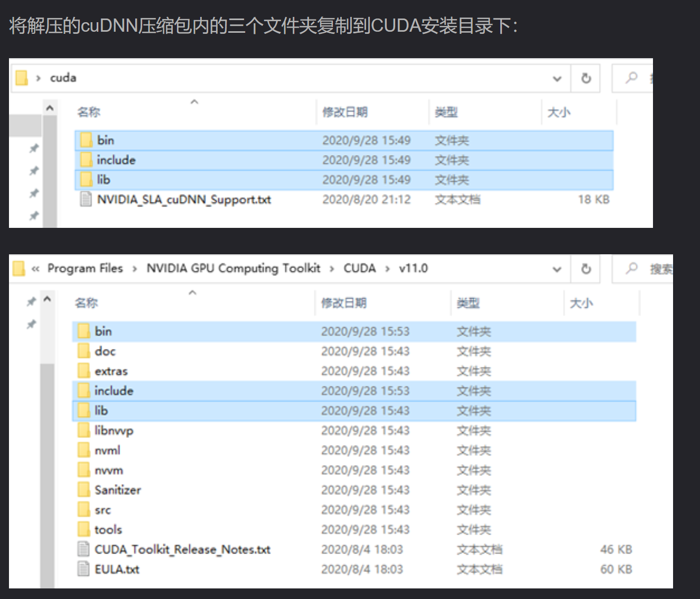This screenshot has height=599, width=700.
Task: Click the src folder icon
Action: 83,510
